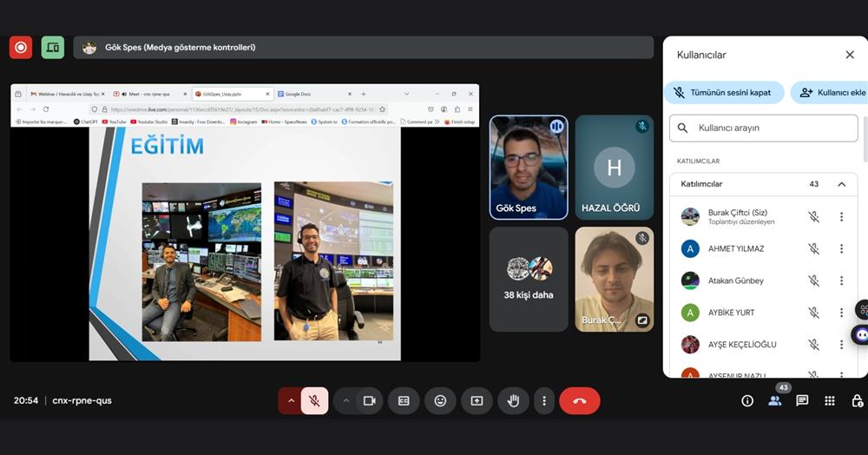Expand bookmarks overflow chevron in shared browser
The width and height of the screenshot is (868, 455).
437,122
